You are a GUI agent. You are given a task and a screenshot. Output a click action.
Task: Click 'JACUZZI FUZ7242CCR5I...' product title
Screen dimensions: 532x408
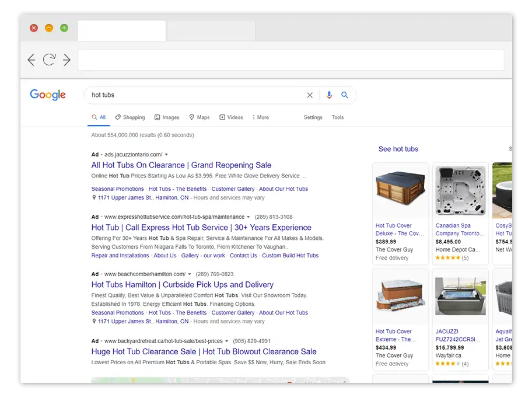(x=458, y=336)
